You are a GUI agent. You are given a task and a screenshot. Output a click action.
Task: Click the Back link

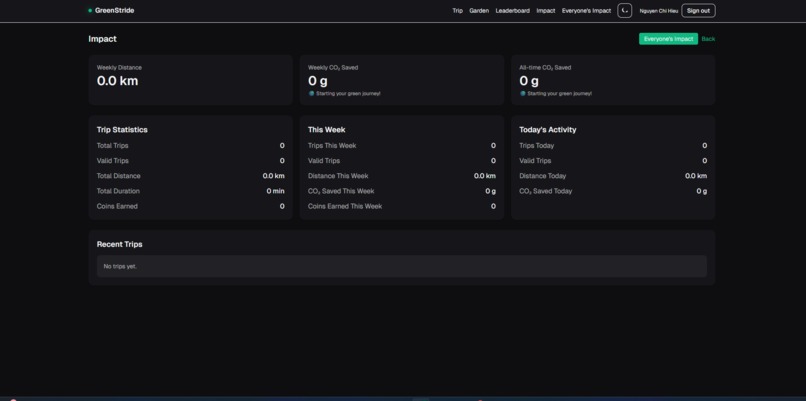click(708, 39)
